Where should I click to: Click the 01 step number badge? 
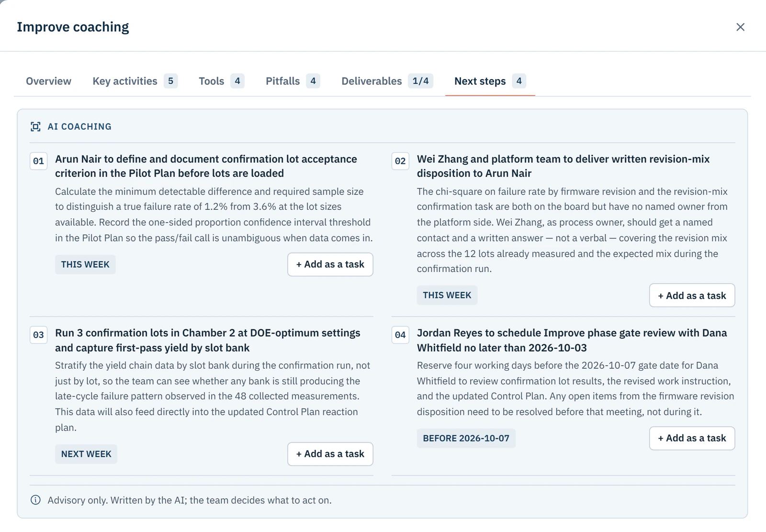38,161
